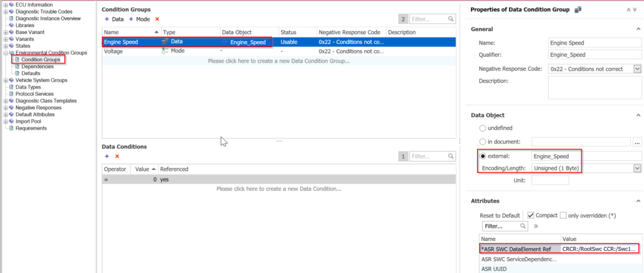This screenshot has width=644, height=273.
Task: Delete the selected data condition
Action: click(117, 156)
